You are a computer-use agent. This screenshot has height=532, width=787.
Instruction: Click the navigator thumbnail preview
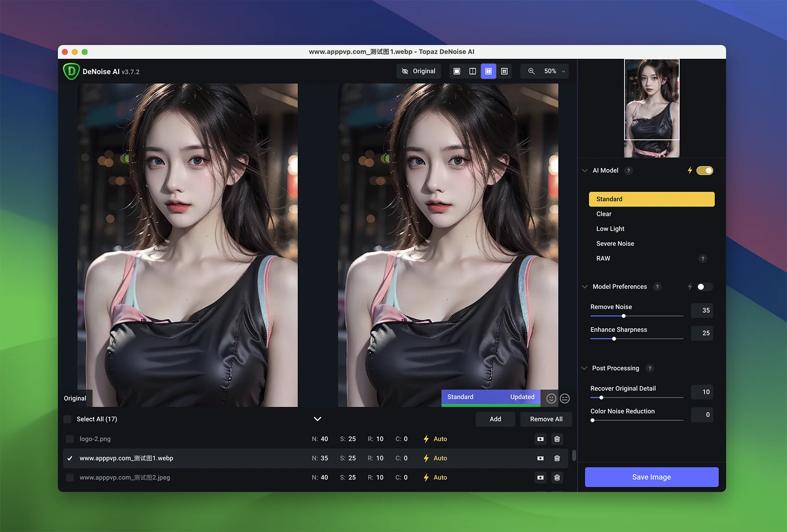coord(651,108)
